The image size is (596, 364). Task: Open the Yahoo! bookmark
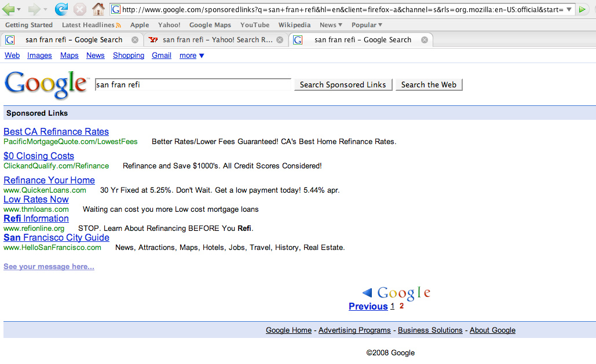tap(169, 25)
